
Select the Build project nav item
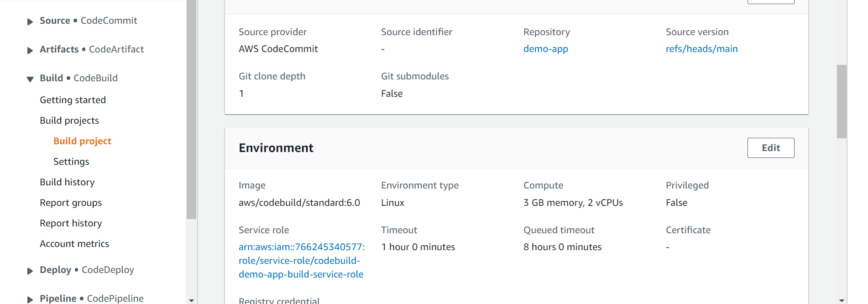[82, 141]
